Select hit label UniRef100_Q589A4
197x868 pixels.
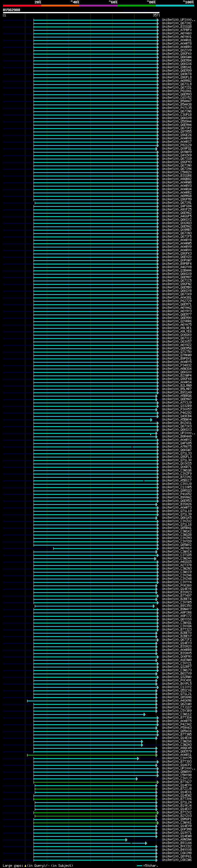pos(177,121)
